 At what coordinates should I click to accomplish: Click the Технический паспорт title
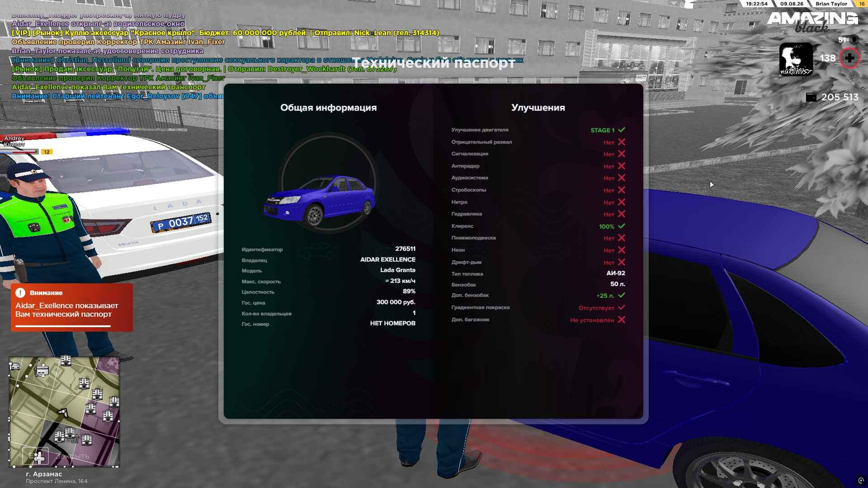tap(433, 63)
